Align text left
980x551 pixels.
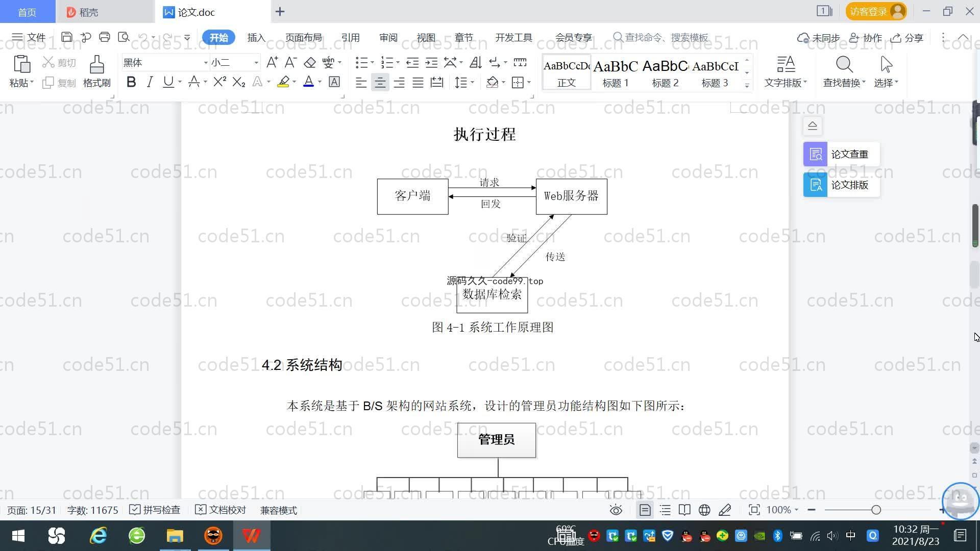coord(361,82)
